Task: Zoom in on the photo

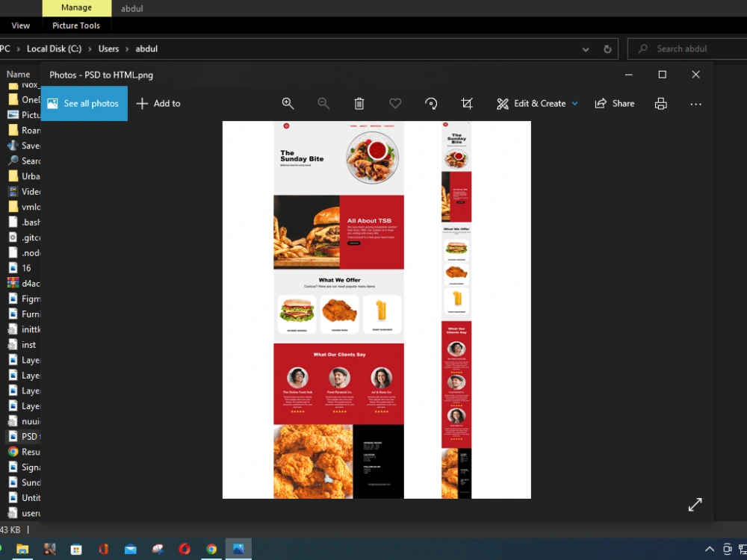Action: coord(288,103)
